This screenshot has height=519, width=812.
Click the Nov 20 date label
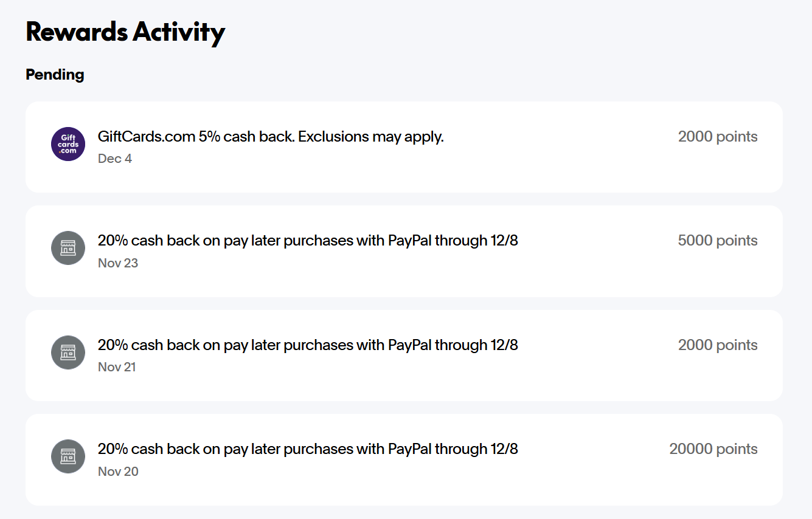pos(118,472)
